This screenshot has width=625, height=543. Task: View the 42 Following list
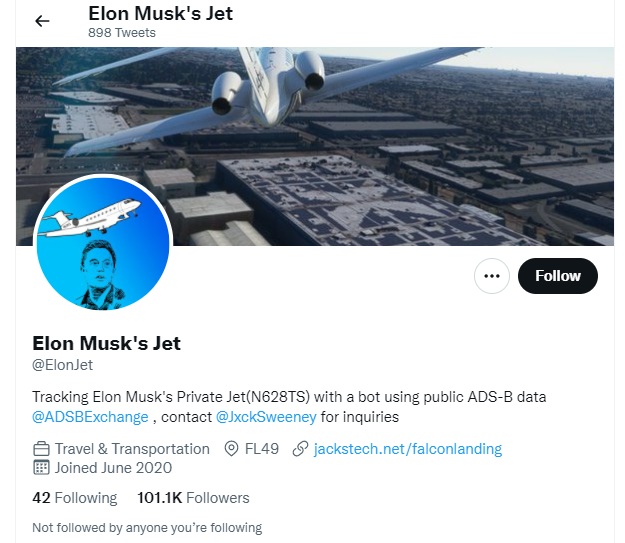tap(74, 498)
